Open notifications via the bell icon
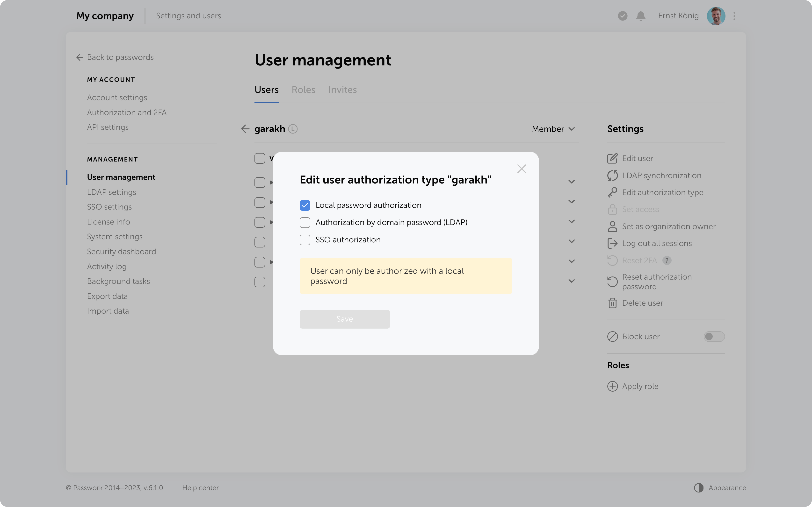The image size is (812, 507). [x=641, y=16]
